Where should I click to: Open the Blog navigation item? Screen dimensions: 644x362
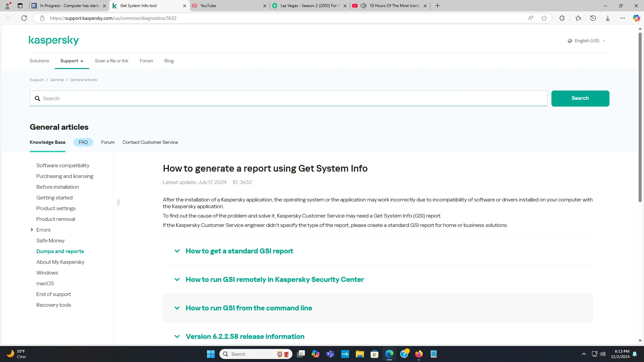(x=169, y=61)
